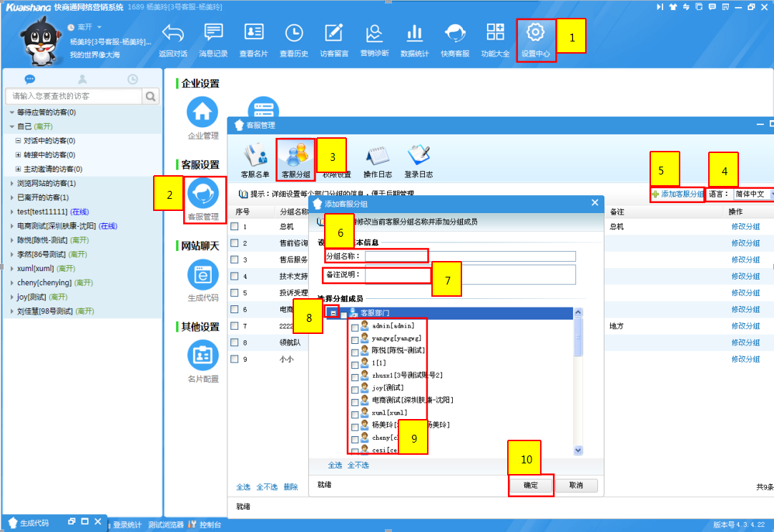Select checkbox for row 1 总机
Screen dimensions: 774x532
(235, 227)
